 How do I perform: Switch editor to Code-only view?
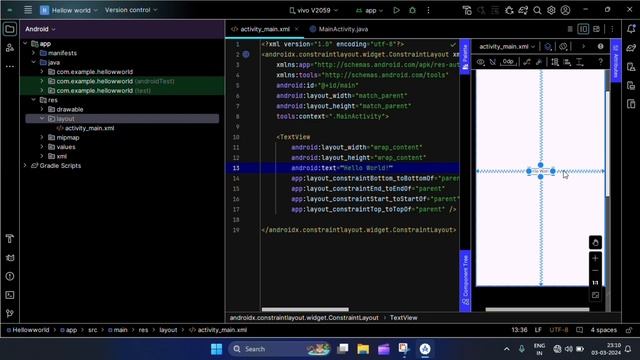pyautogui.click(x=570, y=29)
